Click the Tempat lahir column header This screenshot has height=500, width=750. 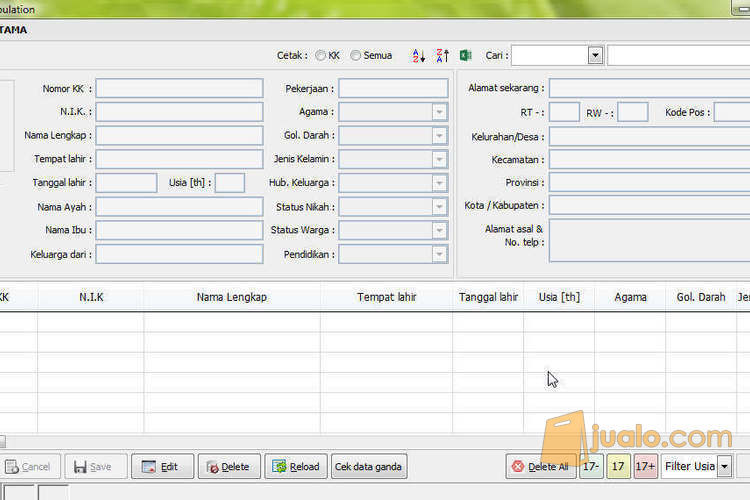386,297
